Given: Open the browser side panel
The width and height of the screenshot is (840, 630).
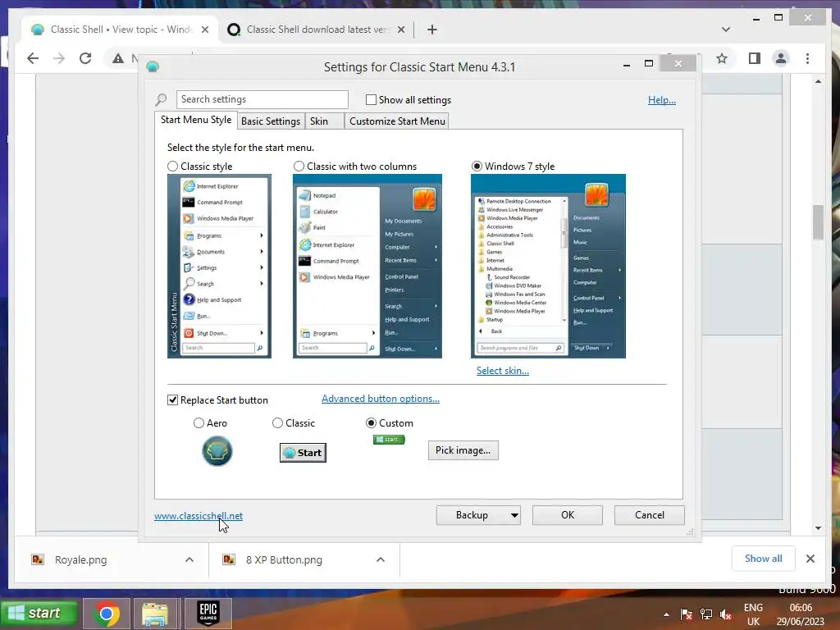Looking at the screenshot, I should (x=755, y=58).
